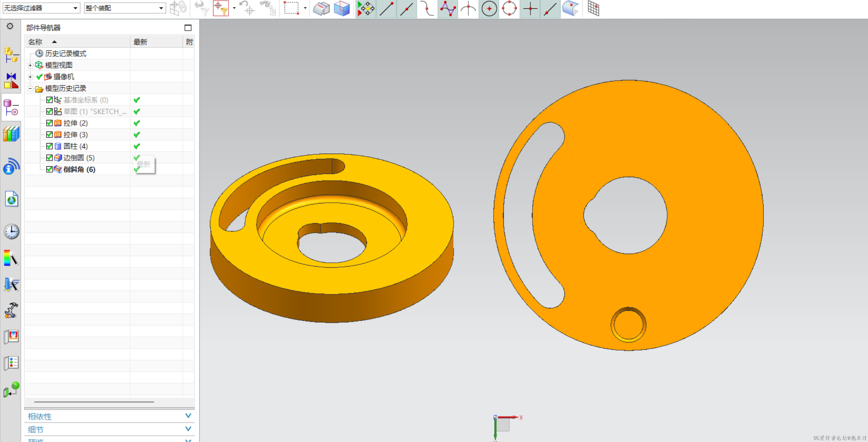The height and width of the screenshot is (442, 868).
Task: Open the robot Manufacturing Wizards icon
Action: [11, 310]
